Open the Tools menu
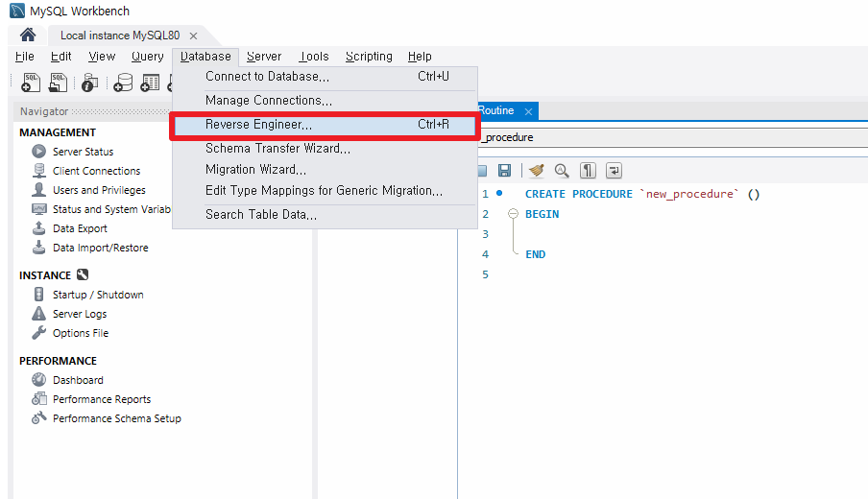 (x=314, y=57)
